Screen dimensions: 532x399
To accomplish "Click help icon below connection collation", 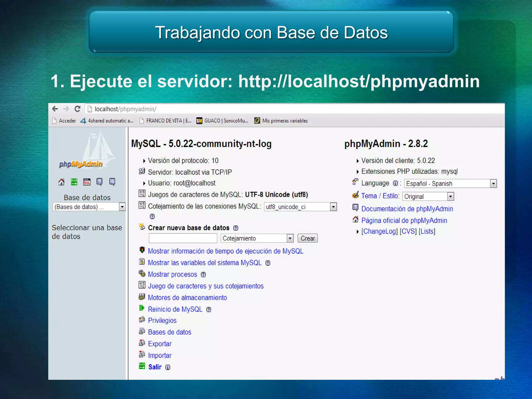I will click(x=152, y=216).
